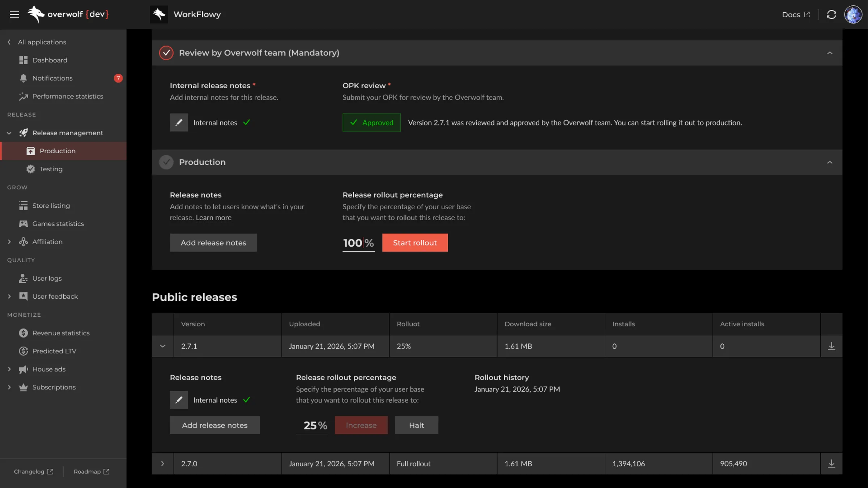Open Store listing page

pos(51,206)
